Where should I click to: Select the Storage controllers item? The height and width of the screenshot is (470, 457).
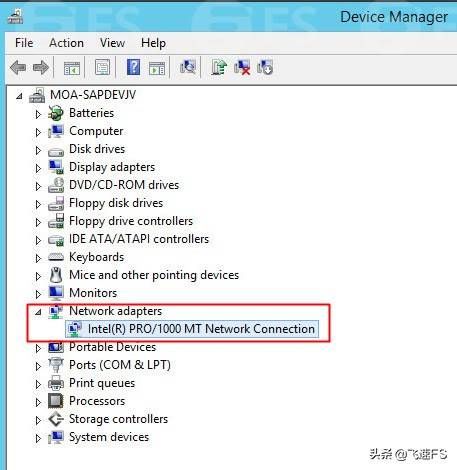point(118,419)
